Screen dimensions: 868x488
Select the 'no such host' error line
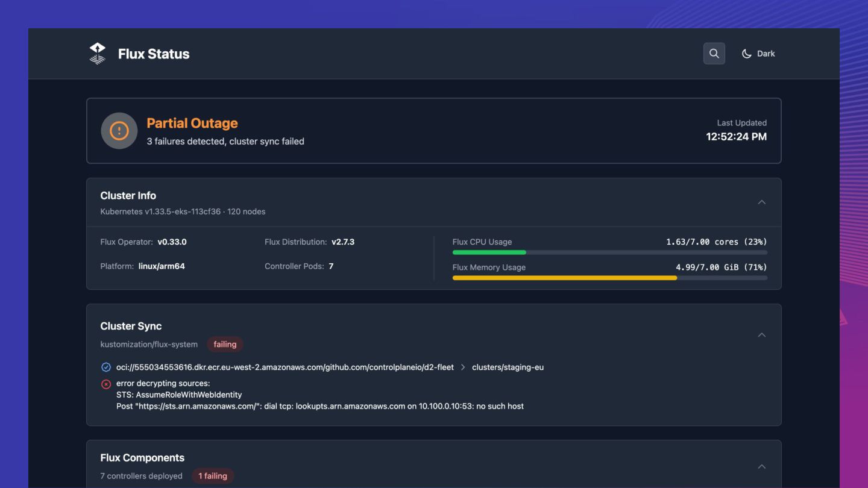320,407
